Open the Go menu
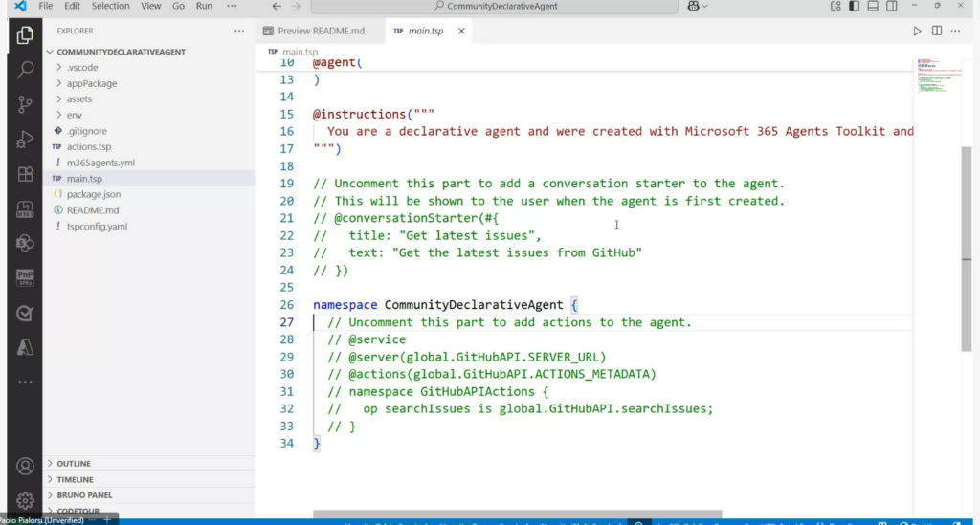Screen dimensions: 980x525 pos(178,7)
